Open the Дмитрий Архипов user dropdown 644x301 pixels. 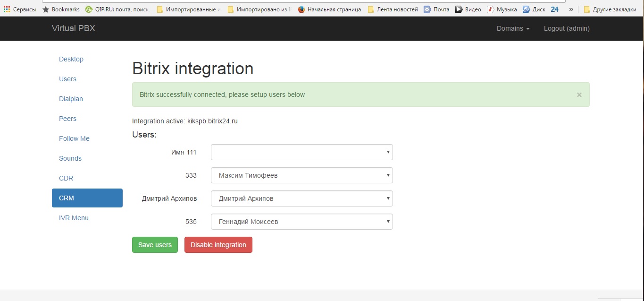click(301, 198)
